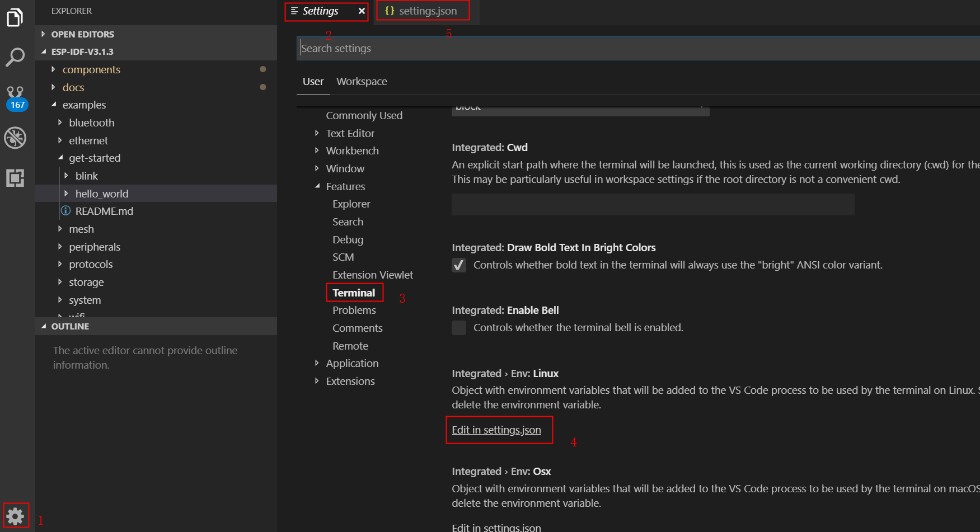Viewport: 980px width, 532px height.
Task: Select the Workspace settings tab
Action: click(362, 81)
